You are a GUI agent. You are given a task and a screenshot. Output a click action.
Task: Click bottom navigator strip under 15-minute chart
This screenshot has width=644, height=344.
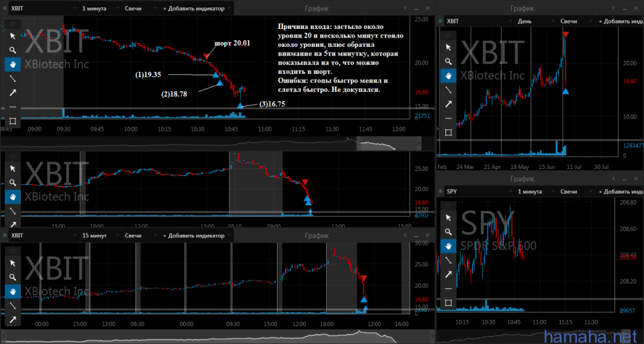coord(217,337)
